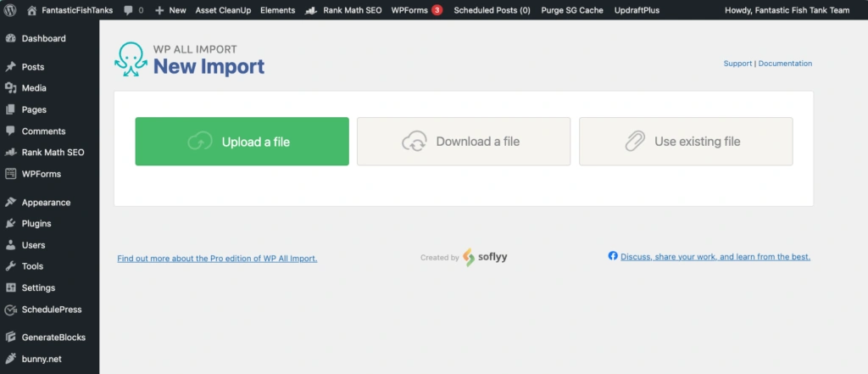Click the WordPress logo icon in admin bar
868x374 pixels.
coord(10,10)
